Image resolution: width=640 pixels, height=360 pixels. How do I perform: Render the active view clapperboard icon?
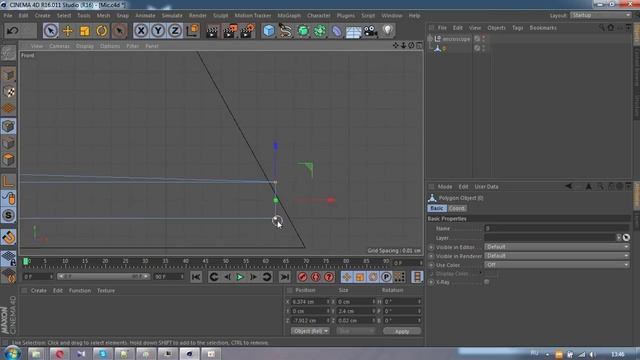point(212,31)
